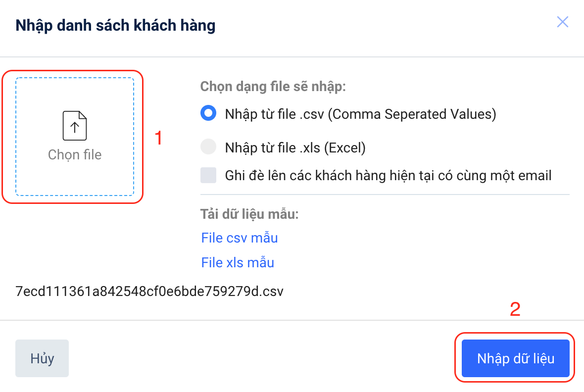Click the "Nhập dữ liệu" import button
The image size is (584, 392).
[515, 358]
